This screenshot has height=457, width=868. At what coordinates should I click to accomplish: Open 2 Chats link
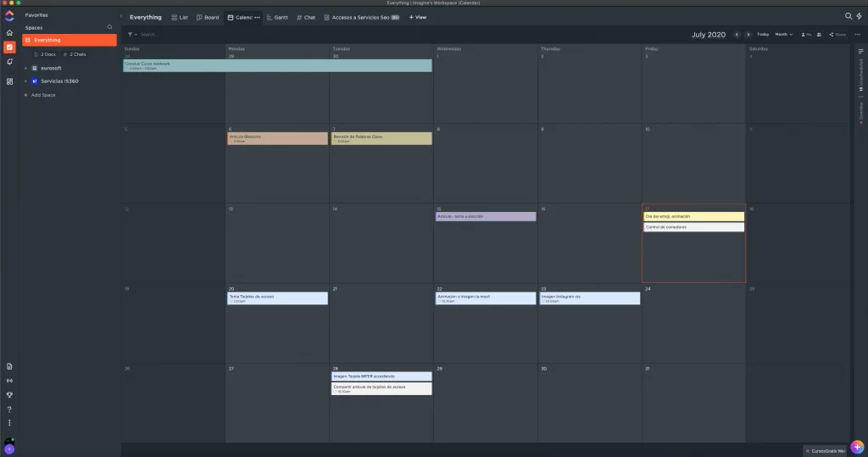click(x=75, y=54)
